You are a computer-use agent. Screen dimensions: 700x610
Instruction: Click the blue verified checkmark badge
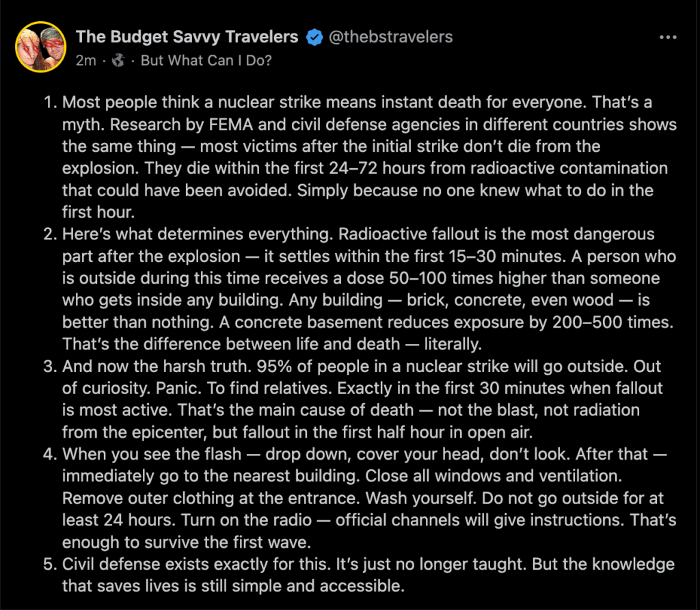314,37
